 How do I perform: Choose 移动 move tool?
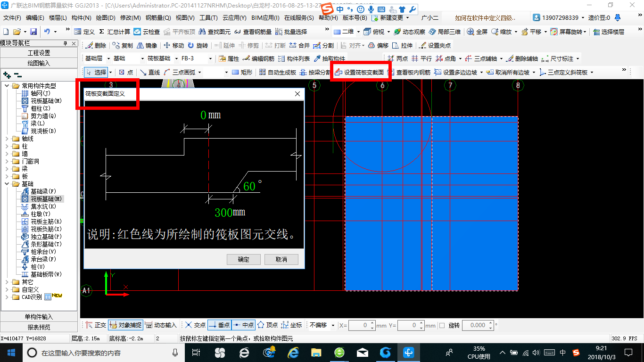click(x=174, y=45)
